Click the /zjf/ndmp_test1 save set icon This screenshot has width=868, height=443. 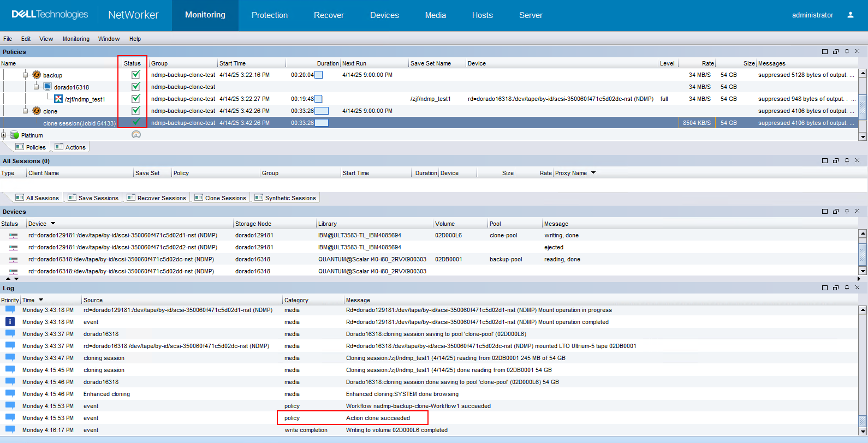click(58, 99)
